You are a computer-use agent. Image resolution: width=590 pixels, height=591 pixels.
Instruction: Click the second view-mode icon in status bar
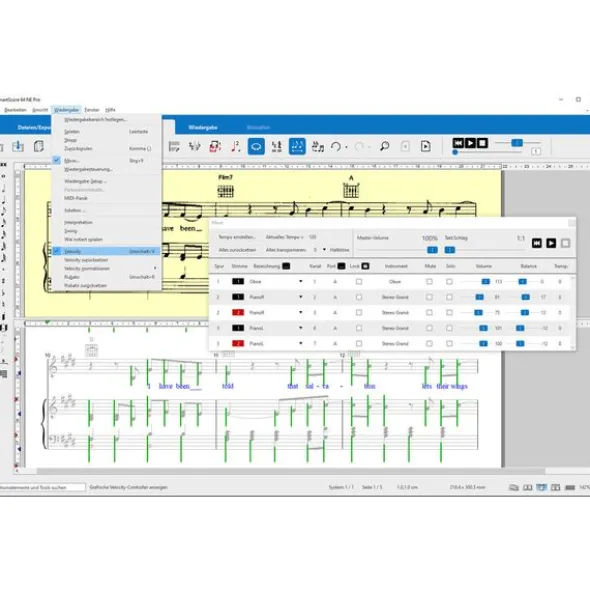pyautogui.click(x=528, y=487)
